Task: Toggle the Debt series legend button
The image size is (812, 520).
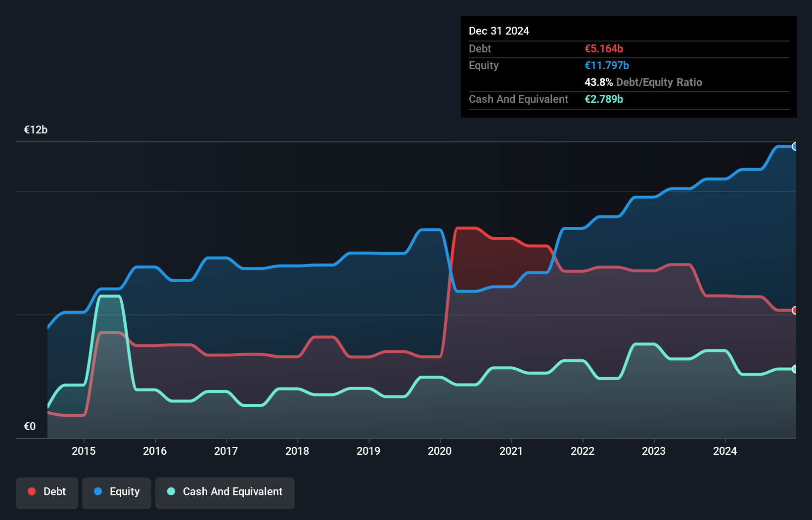Action: [47, 493]
